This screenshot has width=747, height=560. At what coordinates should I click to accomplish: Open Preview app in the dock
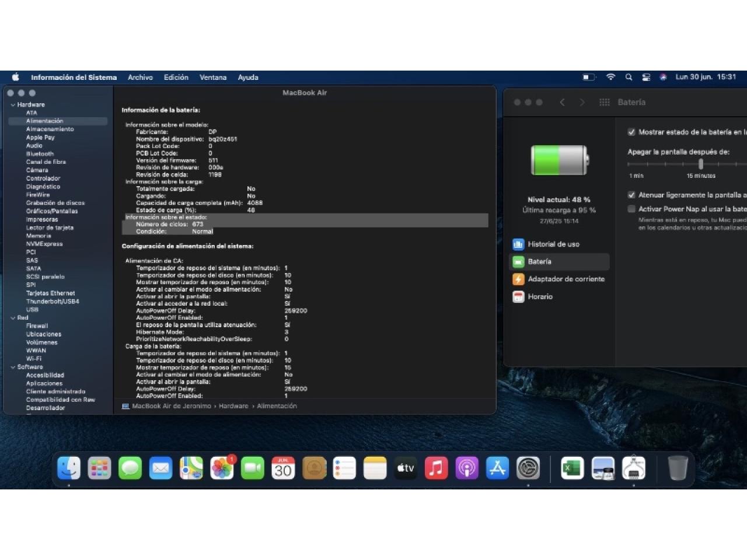point(603,468)
